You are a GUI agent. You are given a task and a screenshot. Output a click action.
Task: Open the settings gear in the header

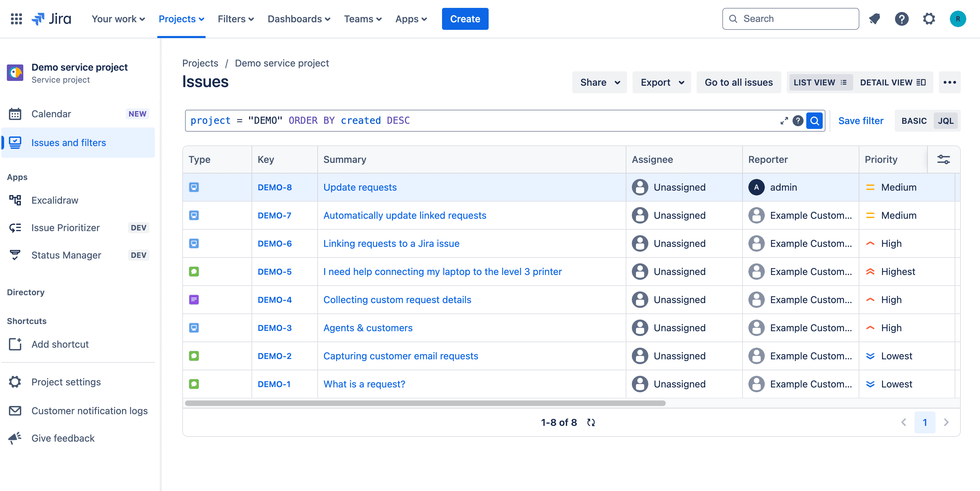click(929, 19)
